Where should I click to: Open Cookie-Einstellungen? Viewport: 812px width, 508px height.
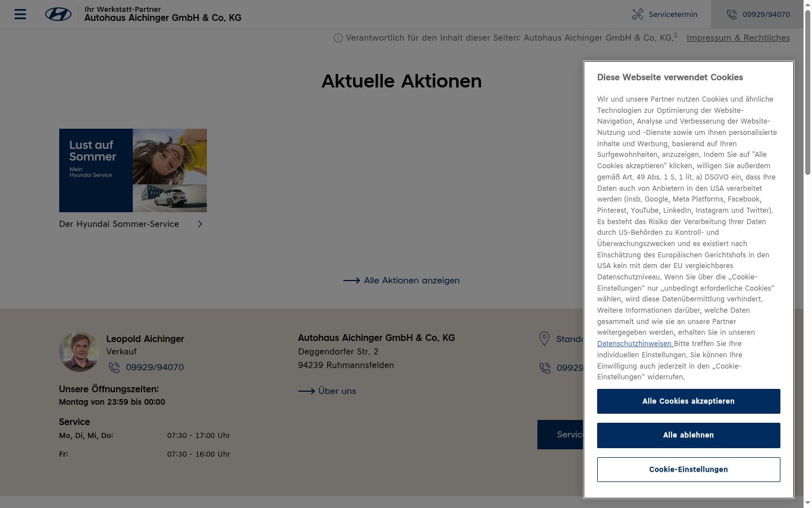click(x=689, y=470)
